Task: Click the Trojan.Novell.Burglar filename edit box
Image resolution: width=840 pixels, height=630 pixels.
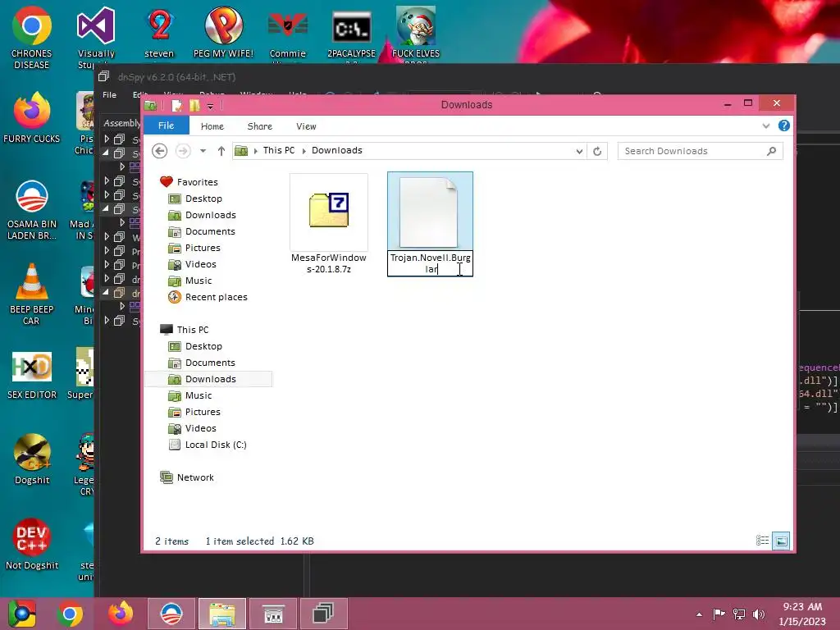Action: tap(430, 263)
